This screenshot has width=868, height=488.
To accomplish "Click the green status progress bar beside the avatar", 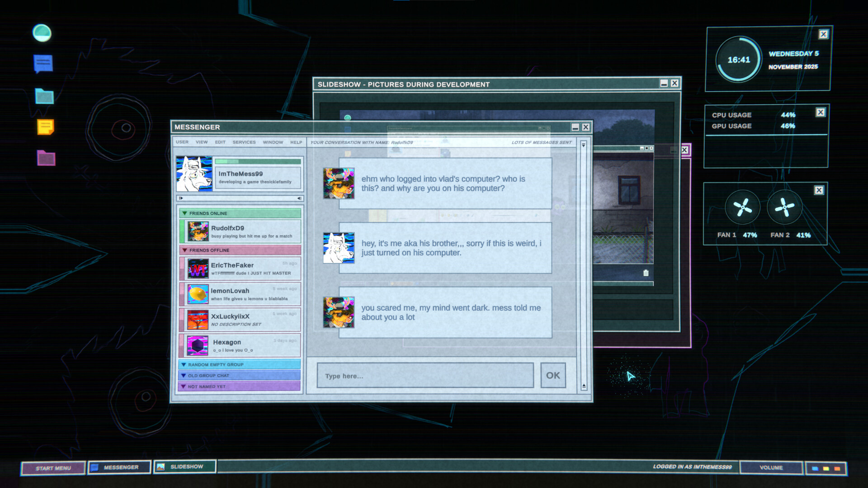I will click(x=258, y=161).
